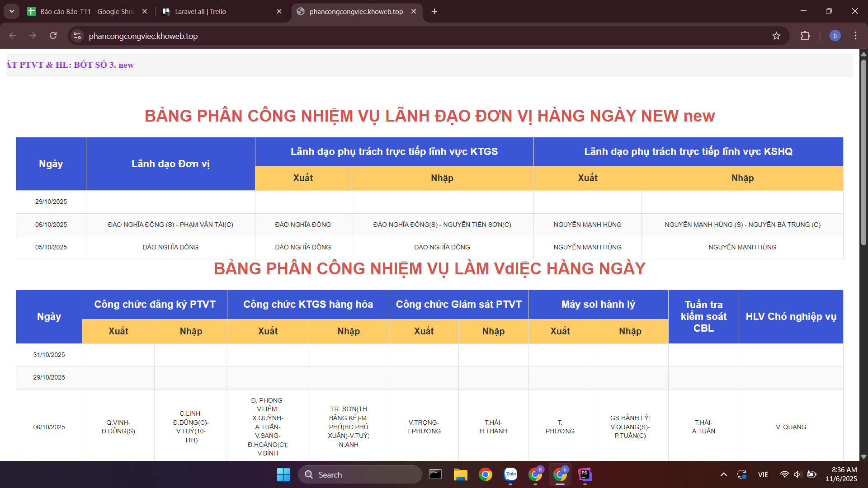This screenshot has height=488, width=868.
Task: Open Chrome from the taskbar
Action: (486, 474)
